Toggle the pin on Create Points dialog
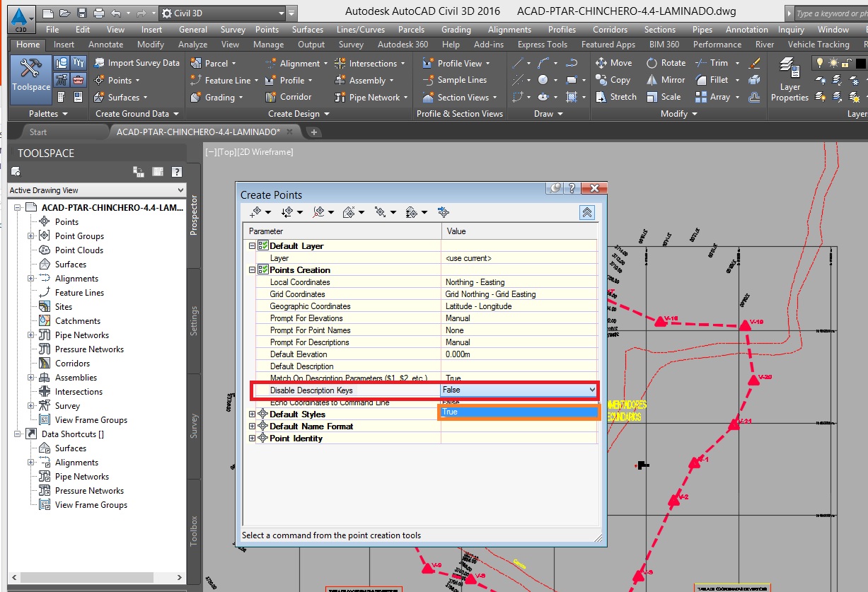The width and height of the screenshot is (868, 592). (x=555, y=188)
